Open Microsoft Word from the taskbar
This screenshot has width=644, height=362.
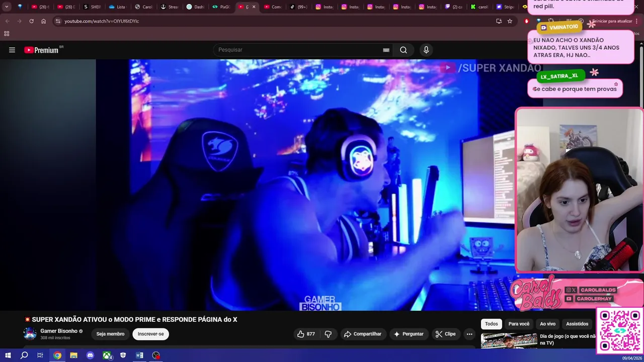click(x=139, y=355)
